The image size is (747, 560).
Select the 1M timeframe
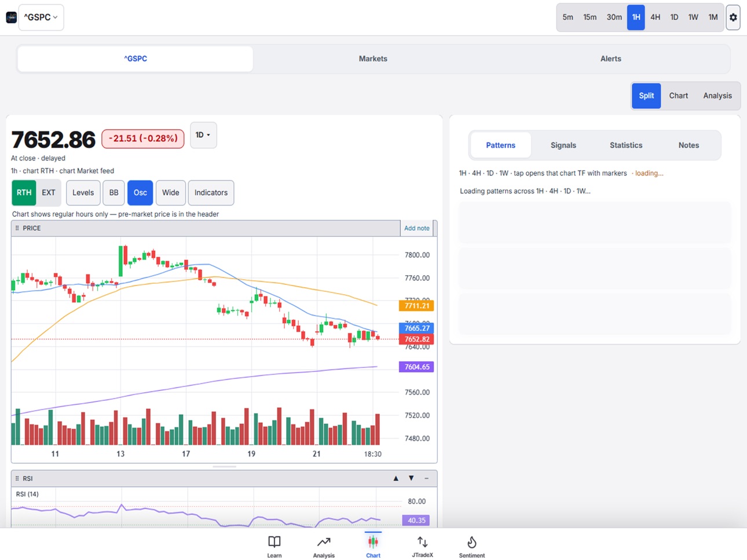[x=713, y=17]
